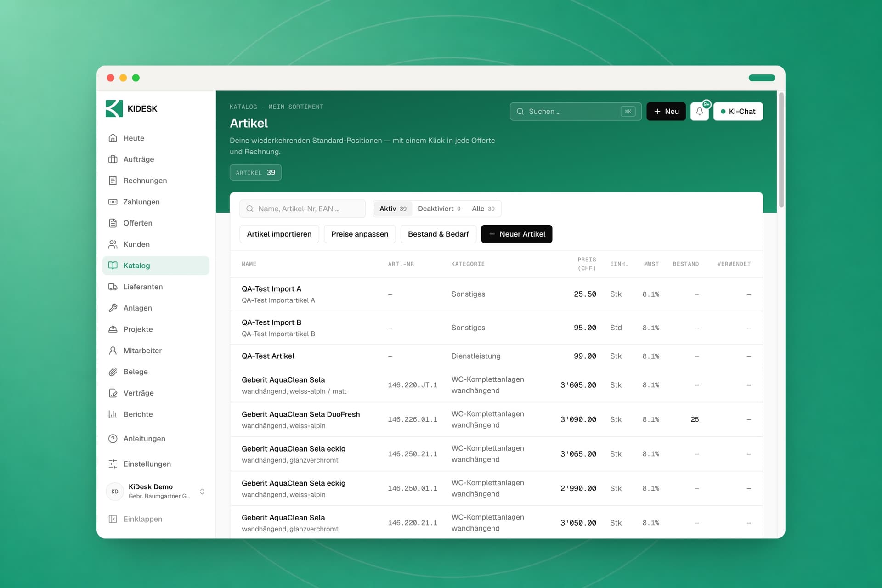Open the KI-Chat button
The height and width of the screenshot is (588, 882).
(x=738, y=111)
